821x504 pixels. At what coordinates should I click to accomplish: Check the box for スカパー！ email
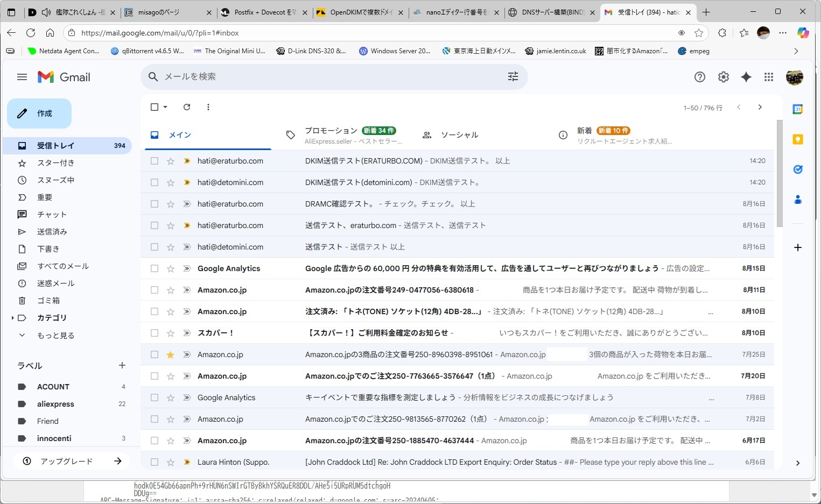click(155, 333)
